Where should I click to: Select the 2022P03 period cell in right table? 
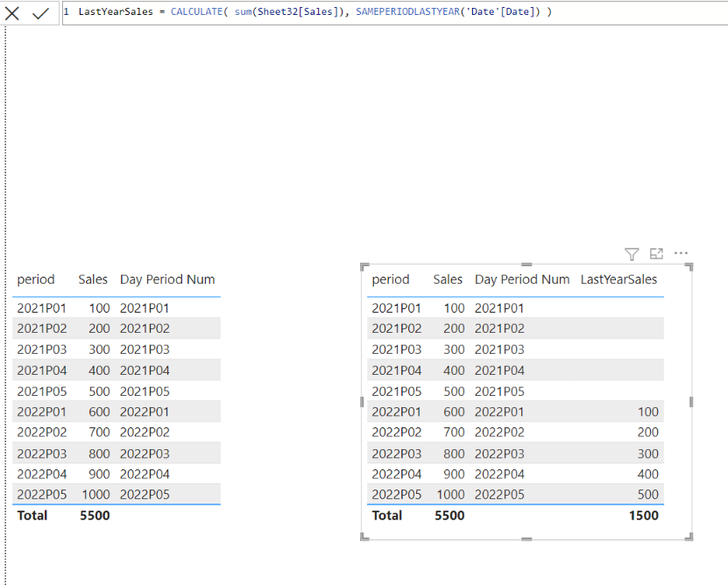pyautogui.click(x=397, y=454)
